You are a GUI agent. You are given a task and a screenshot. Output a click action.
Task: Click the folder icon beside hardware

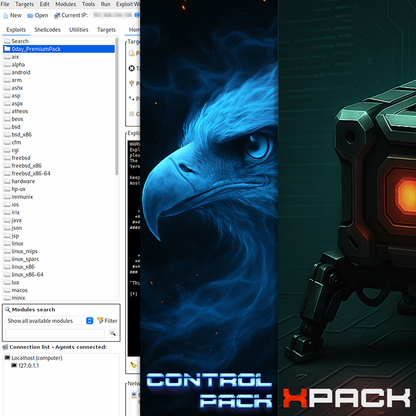click(x=7, y=181)
